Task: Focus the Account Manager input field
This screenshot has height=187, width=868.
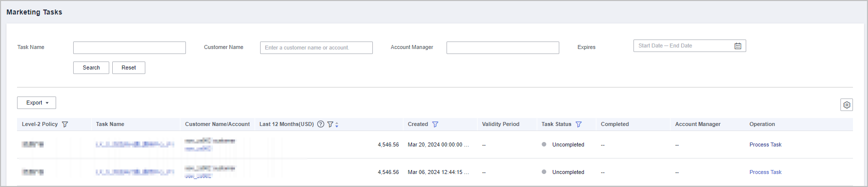Action: pos(503,47)
